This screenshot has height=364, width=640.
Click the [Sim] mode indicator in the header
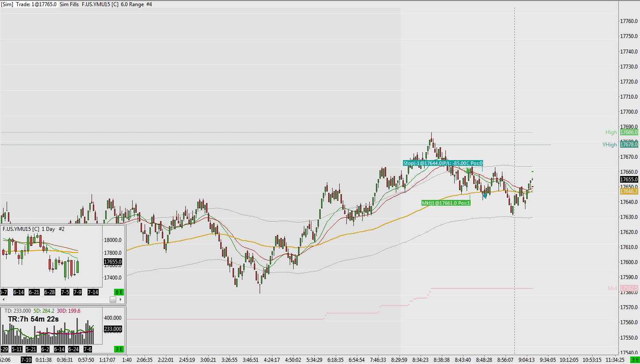coord(7,4)
